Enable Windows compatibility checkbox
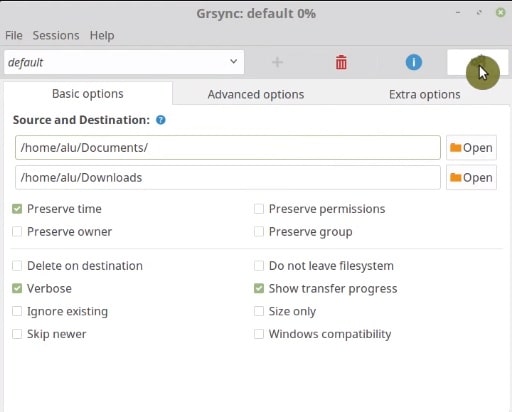 [x=259, y=334]
